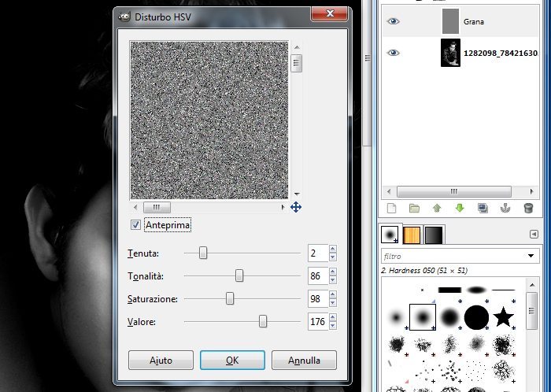The height and width of the screenshot is (392, 551).
Task: Select the star-shaped brush
Action: [x=503, y=317]
